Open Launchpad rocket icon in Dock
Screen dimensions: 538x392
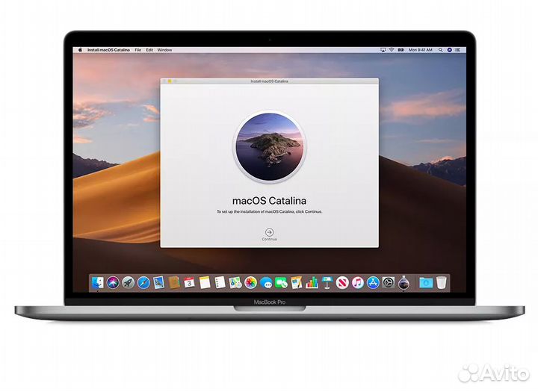tap(129, 283)
